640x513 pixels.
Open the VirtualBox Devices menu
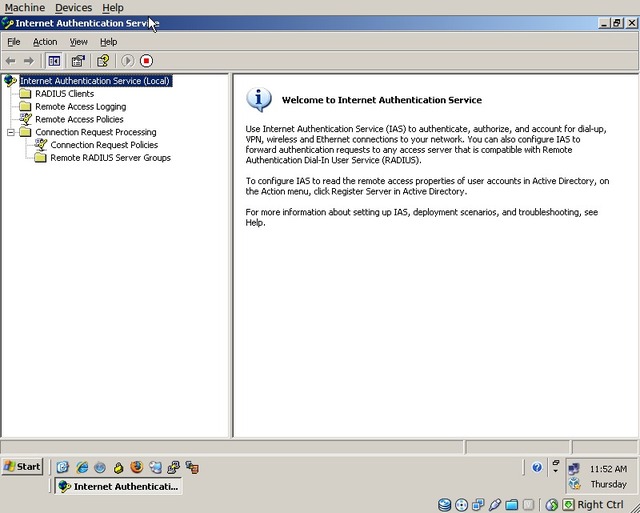point(73,7)
